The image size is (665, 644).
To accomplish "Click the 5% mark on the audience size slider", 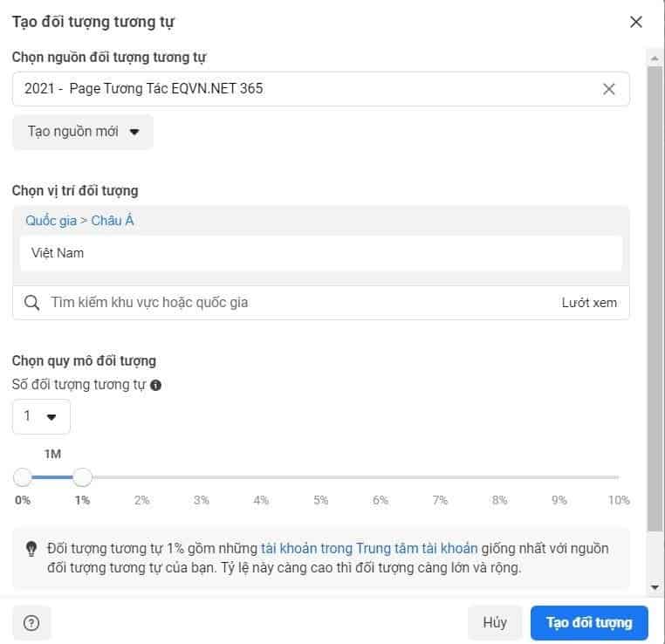I will (321, 478).
